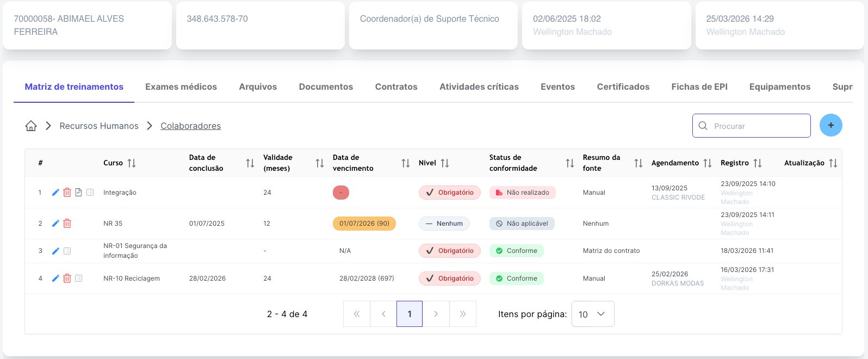This screenshot has height=359, width=868.
Task: Click the blue plus add button
Action: point(831,126)
